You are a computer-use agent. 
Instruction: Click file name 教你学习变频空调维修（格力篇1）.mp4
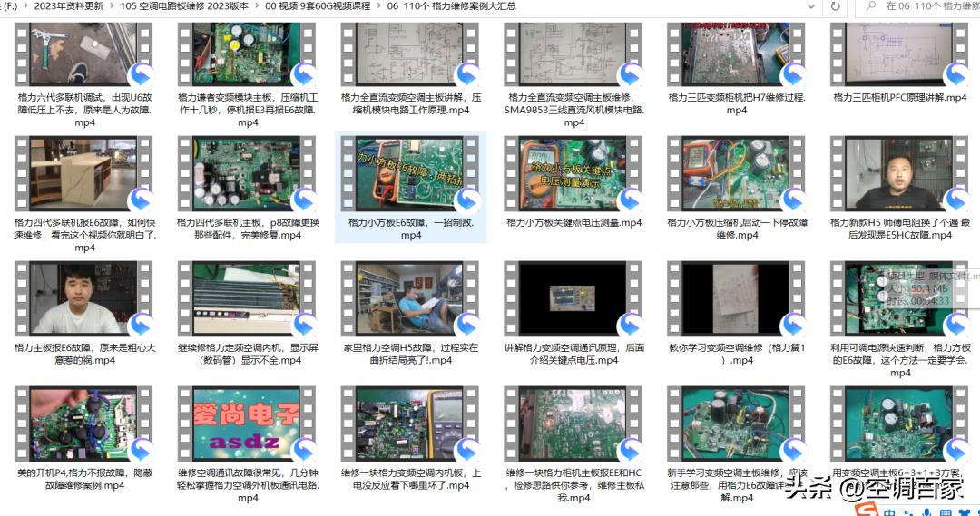click(x=737, y=354)
